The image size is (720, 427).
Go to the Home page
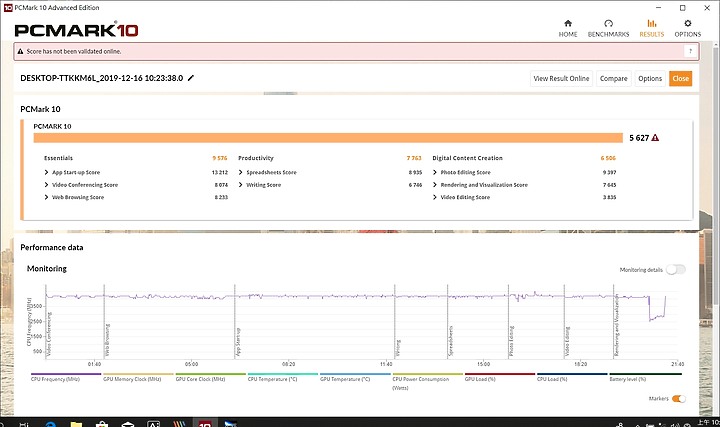point(568,28)
